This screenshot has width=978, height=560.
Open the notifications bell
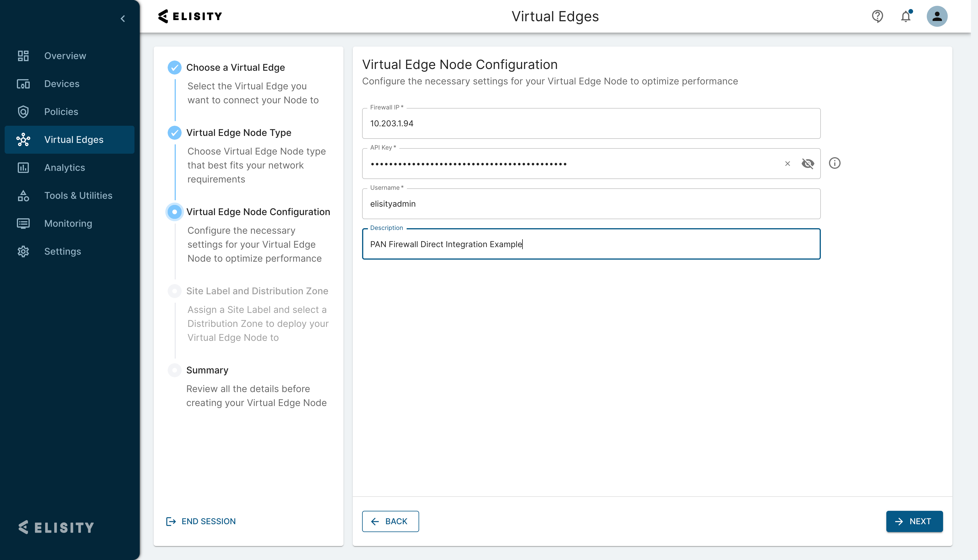(x=906, y=16)
